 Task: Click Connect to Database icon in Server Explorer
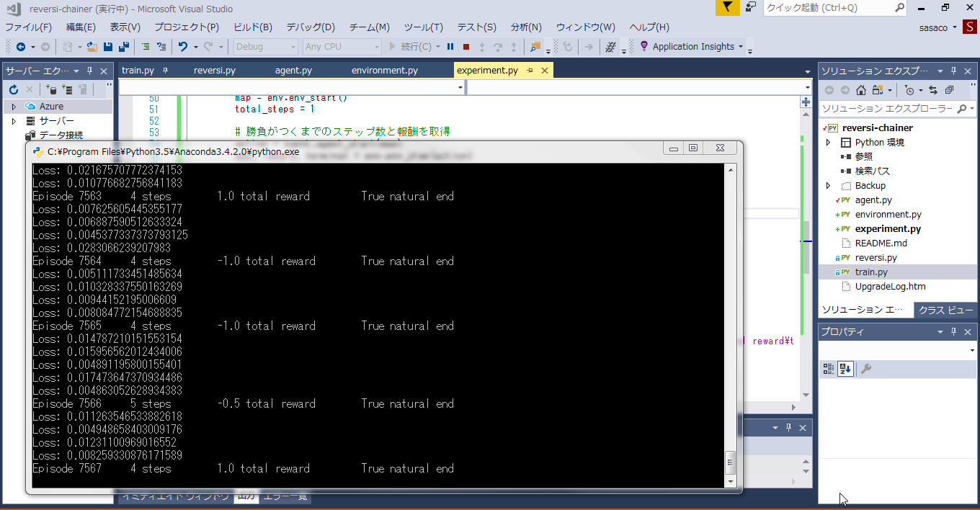click(x=51, y=89)
